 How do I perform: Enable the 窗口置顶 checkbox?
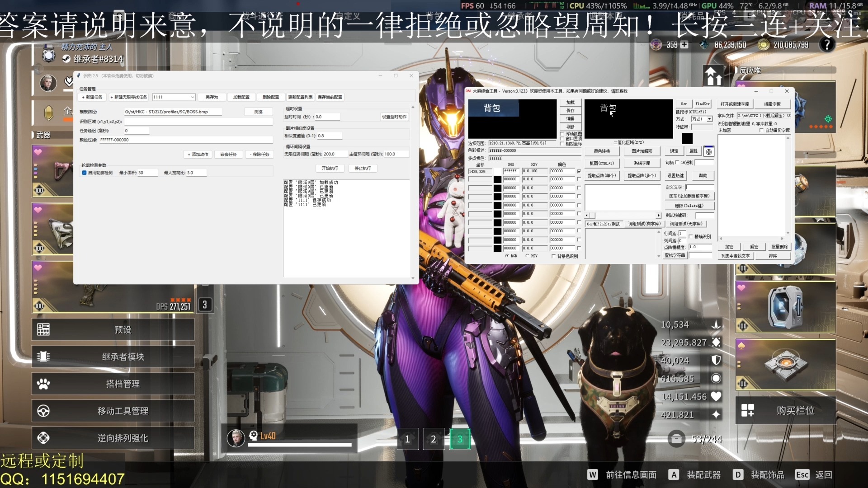click(x=562, y=139)
